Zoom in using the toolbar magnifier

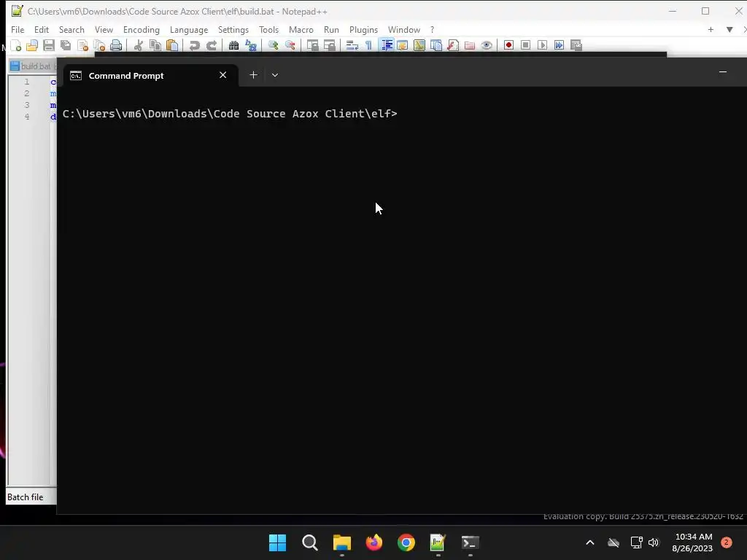pos(273,45)
